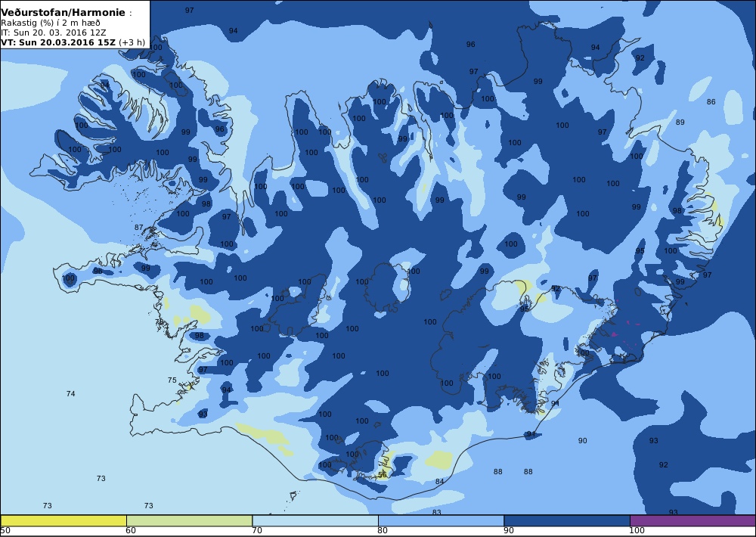Click the 'Veðurstofan/Harmonie' title text

click(64, 13)
